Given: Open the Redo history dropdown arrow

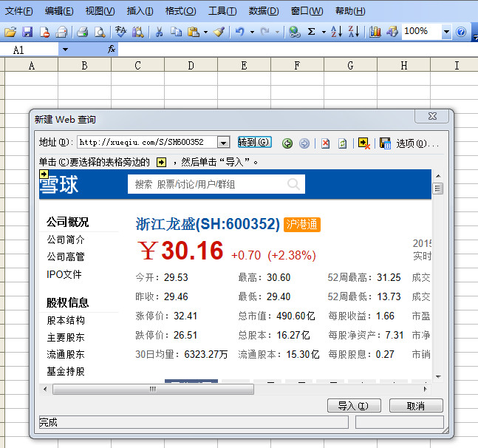Looking at the screenshot, I should (x=277, y=32).
